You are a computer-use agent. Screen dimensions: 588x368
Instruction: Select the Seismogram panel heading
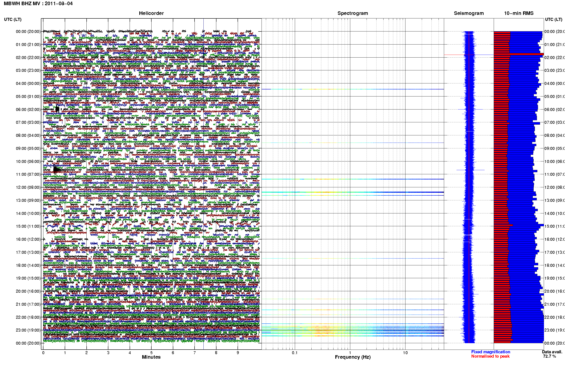coord(469,13)
